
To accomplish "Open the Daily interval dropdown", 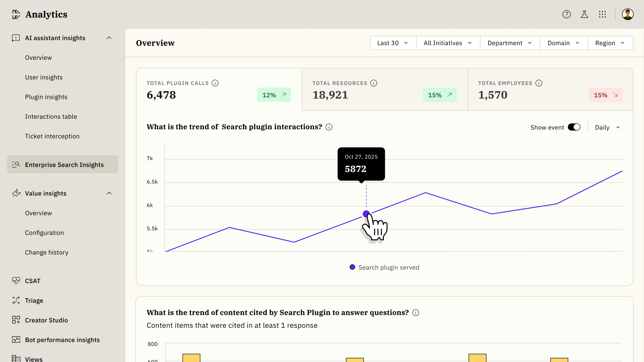I will [607, 127].
